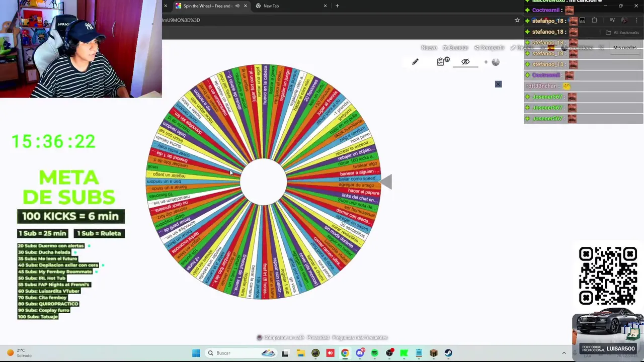
Task: Click the QR code image
Action: [608, 276]
